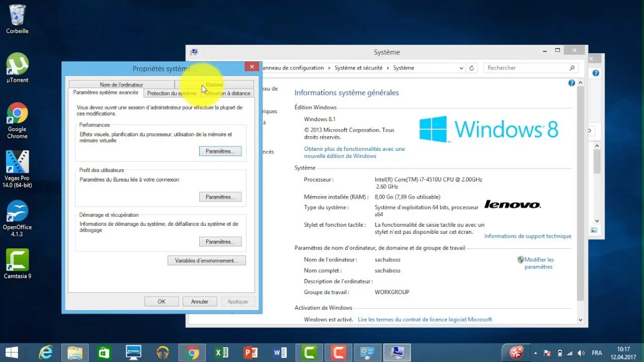Viewport: 644px width, 362px height.
Task: Open File Explorer from the taskbar
Action: click(75, 352)
